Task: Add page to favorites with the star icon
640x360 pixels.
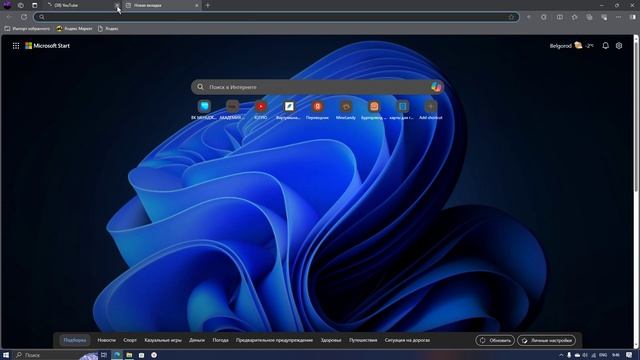Action: 511,17
